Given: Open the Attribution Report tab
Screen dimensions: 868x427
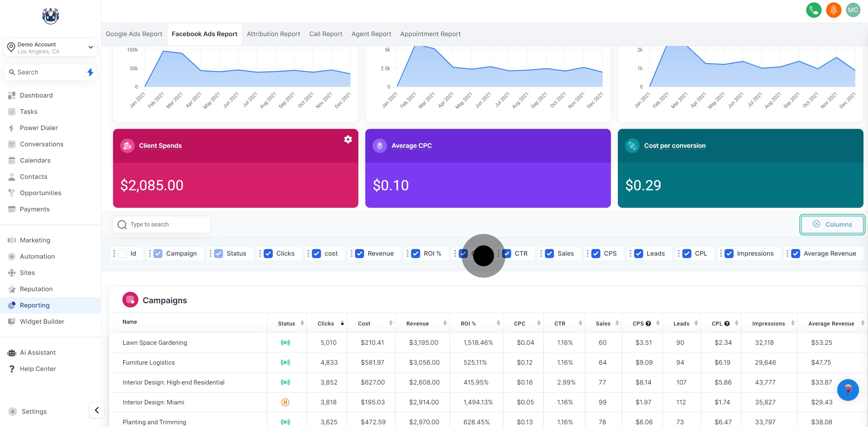Looking at the screenshot, I should [273, 34].
